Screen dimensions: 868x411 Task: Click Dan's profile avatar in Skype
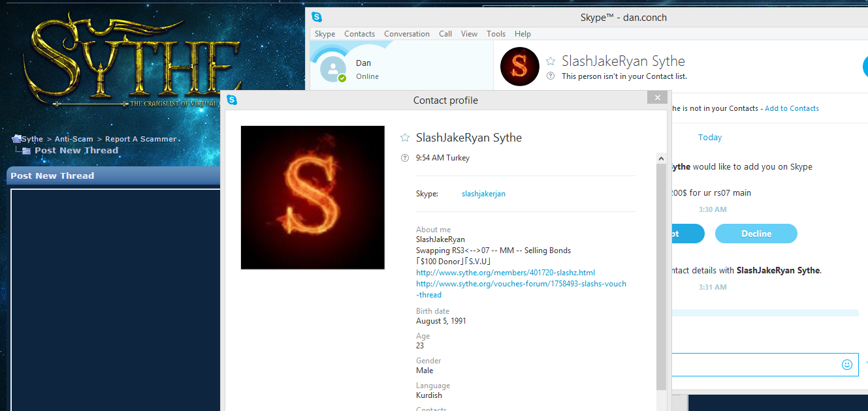[x=333, y=69]
